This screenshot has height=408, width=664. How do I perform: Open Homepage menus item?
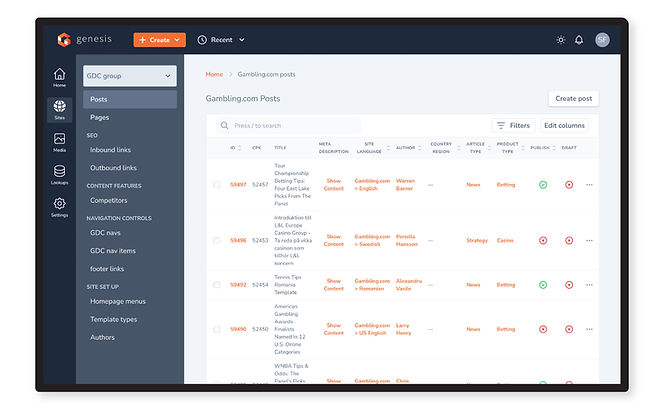coord(118,301)
